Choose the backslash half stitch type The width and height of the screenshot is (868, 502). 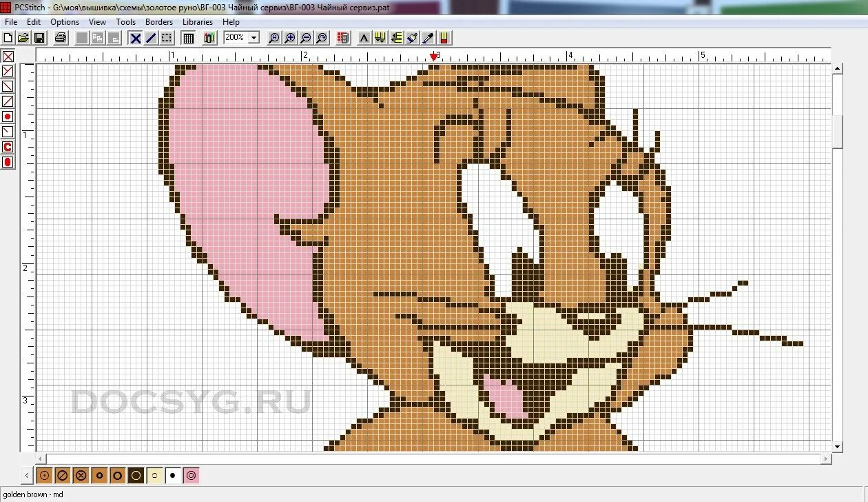(8, 86)
